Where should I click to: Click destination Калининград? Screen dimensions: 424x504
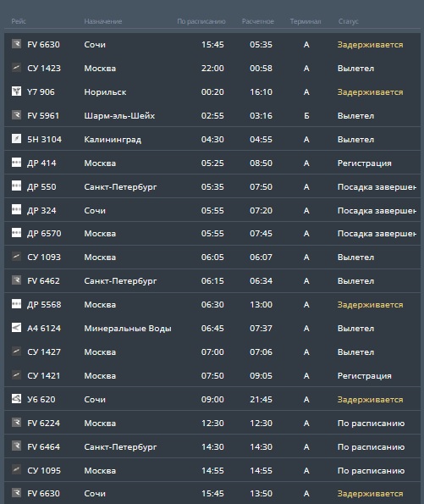click(113, 140)
